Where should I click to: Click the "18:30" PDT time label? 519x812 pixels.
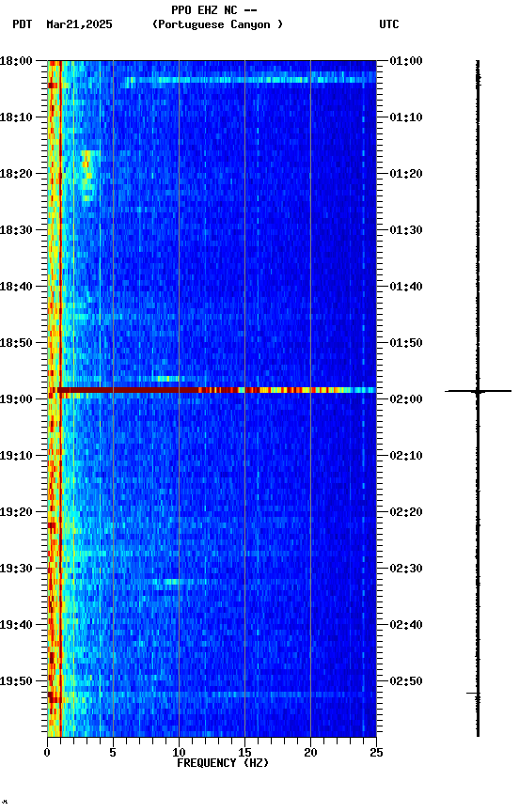pyautogui.click(x=16, y=230)
